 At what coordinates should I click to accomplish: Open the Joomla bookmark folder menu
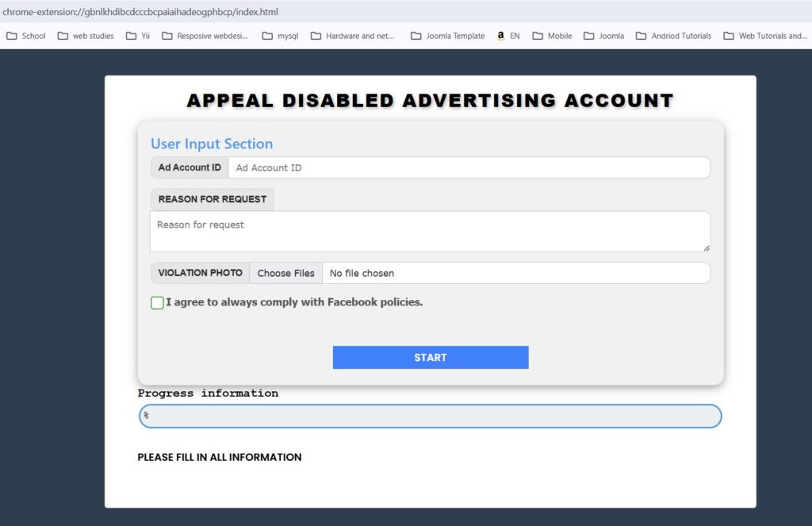coord(603,36)
